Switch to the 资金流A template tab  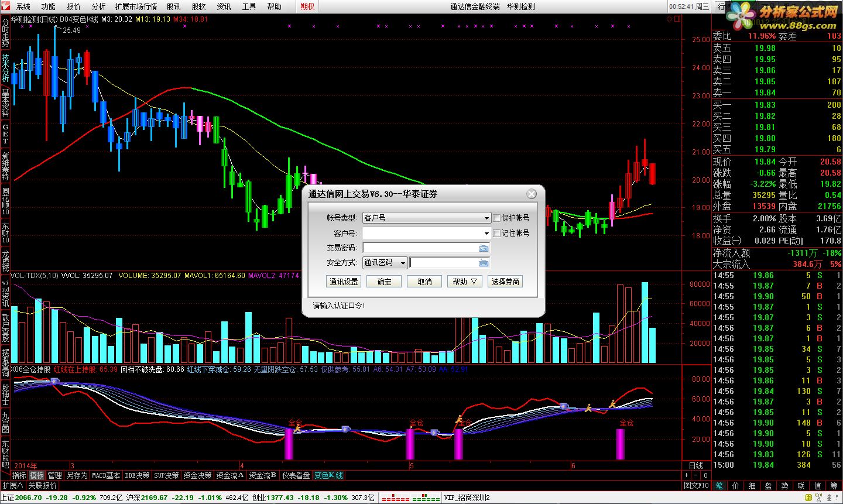click(x=230, y=475)
